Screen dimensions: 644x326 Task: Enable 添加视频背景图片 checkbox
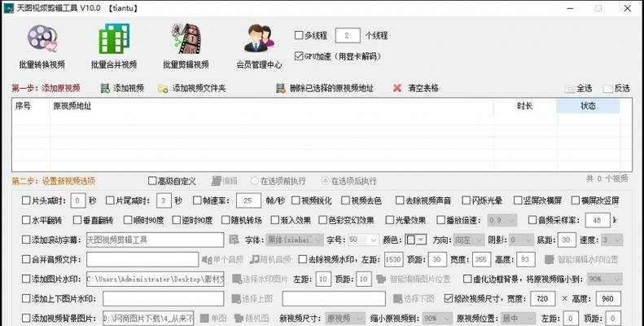26,318
